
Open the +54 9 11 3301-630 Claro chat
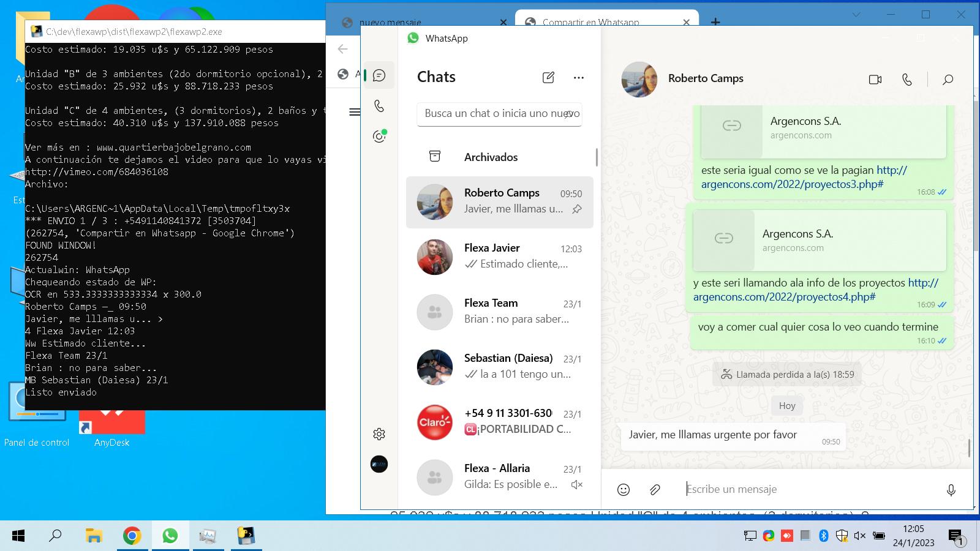[x=500, y=422]
